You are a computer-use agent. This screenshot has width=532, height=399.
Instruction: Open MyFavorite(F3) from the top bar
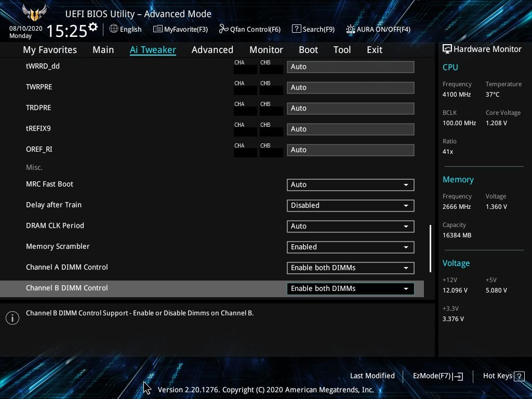(x=180, y=29)
